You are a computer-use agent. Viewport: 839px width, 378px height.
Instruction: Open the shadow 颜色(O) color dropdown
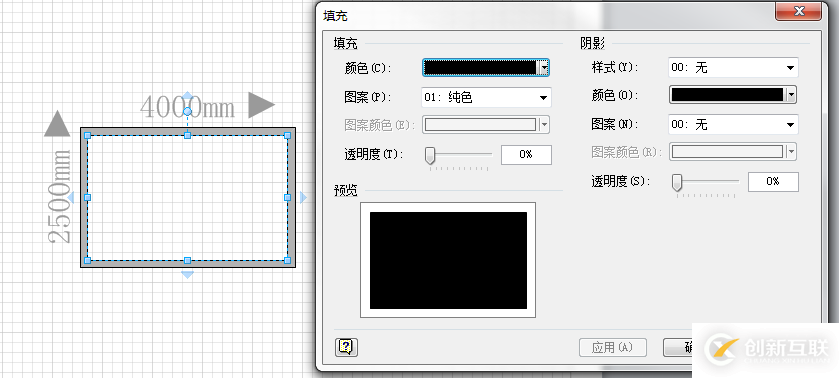pyautogui.click(x=791, y=95)
